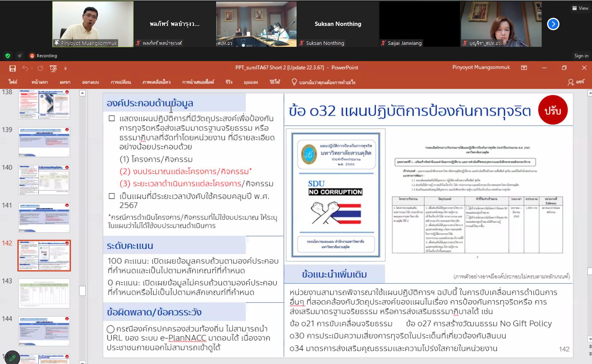
Task: Open the มุมมอง (View) ribbon tab
Action: pyautogui.click(x=251, y=82)
